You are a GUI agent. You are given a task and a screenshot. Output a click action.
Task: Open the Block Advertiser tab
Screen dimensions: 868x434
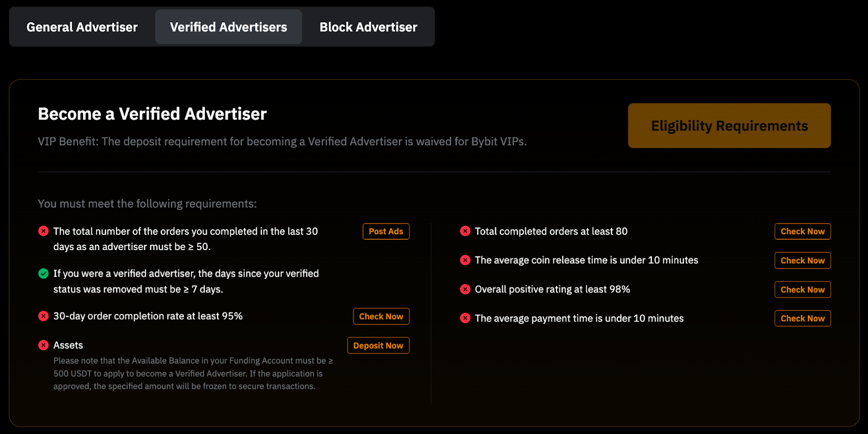pos(368,27)
